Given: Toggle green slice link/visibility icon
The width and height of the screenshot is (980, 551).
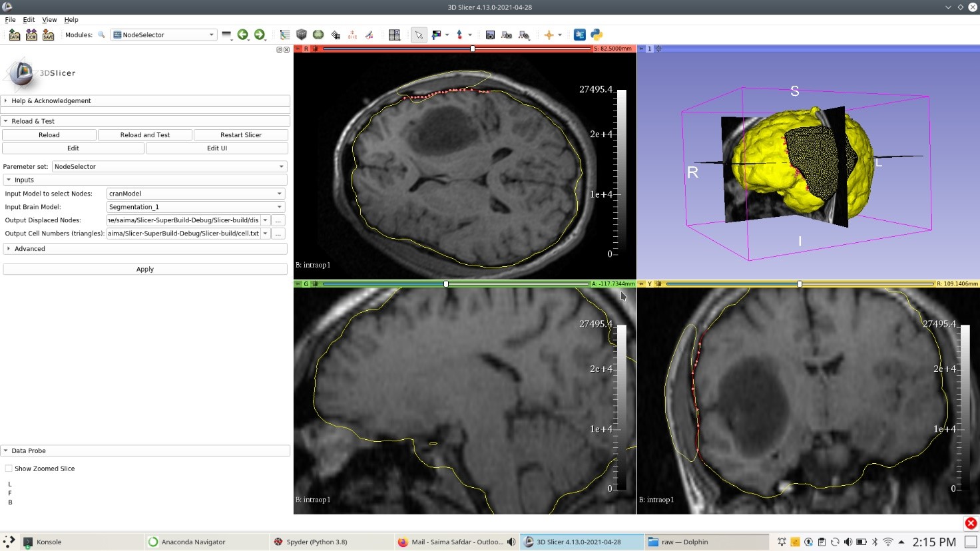Looking at the screenshot, I should click(x=315, y=284).
